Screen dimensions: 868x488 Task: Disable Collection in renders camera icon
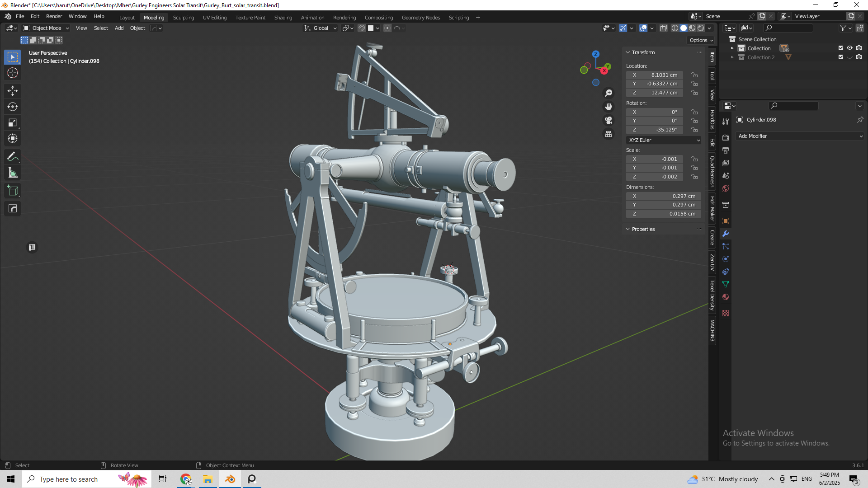pos(859,48)
